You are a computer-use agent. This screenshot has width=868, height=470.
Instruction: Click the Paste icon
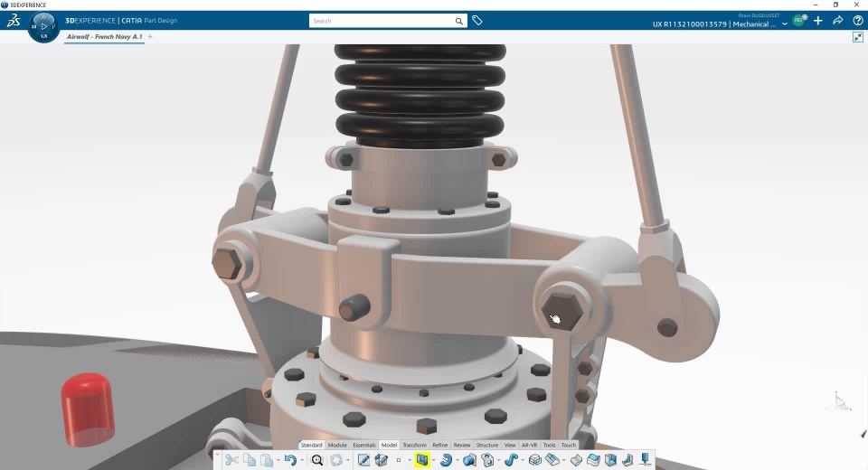point(267,460)
